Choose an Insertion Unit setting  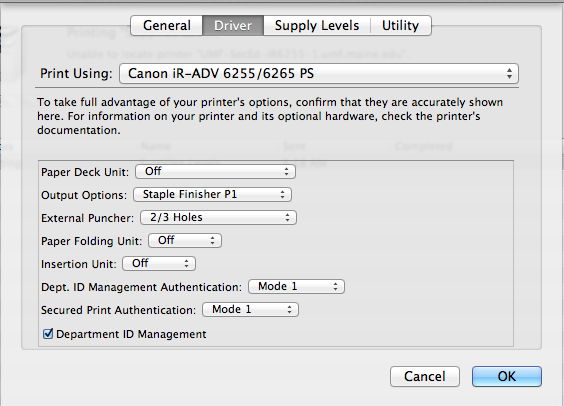pyautogui.click(x=159, y=264)
